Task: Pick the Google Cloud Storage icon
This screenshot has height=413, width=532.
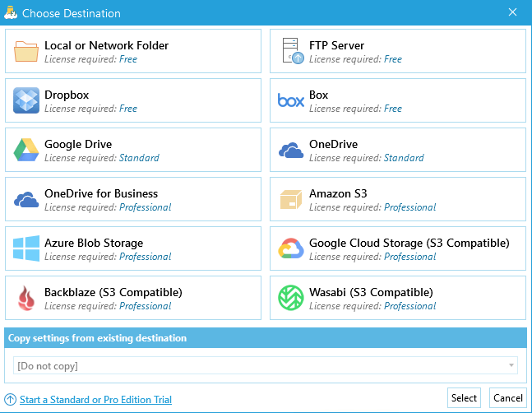Action: (x=291, y=248)
